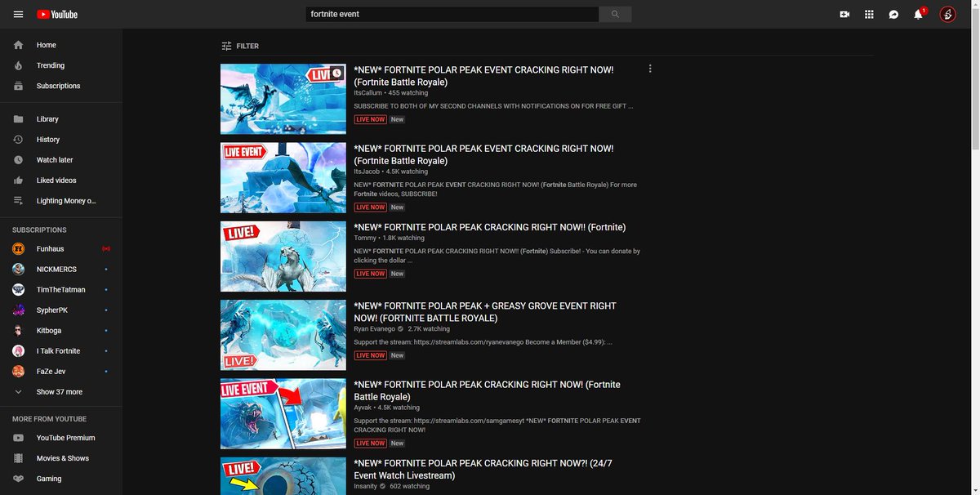This screenshot has width=980, height=495.
Task: Click the Kitboga channel avatar
Action: tap(18, 330)
